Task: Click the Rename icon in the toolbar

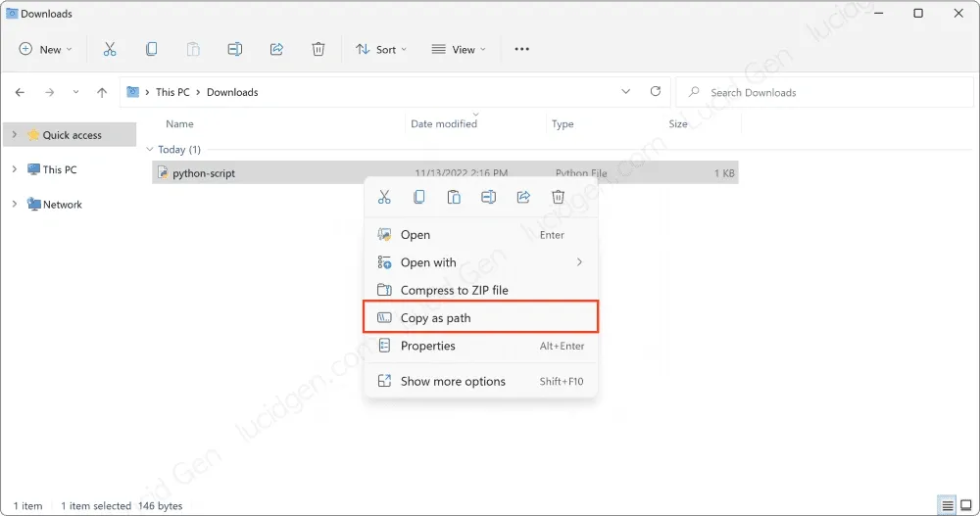Action: coord(235,49)
